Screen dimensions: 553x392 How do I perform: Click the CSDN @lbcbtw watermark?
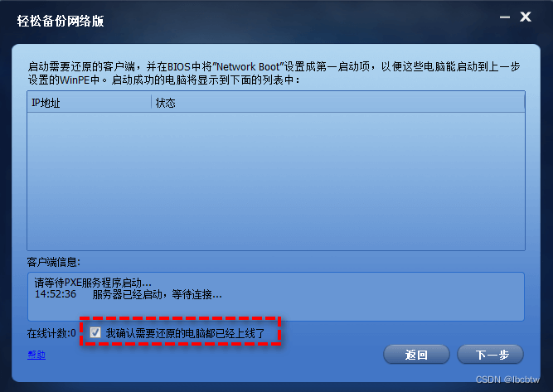[507, 380]
